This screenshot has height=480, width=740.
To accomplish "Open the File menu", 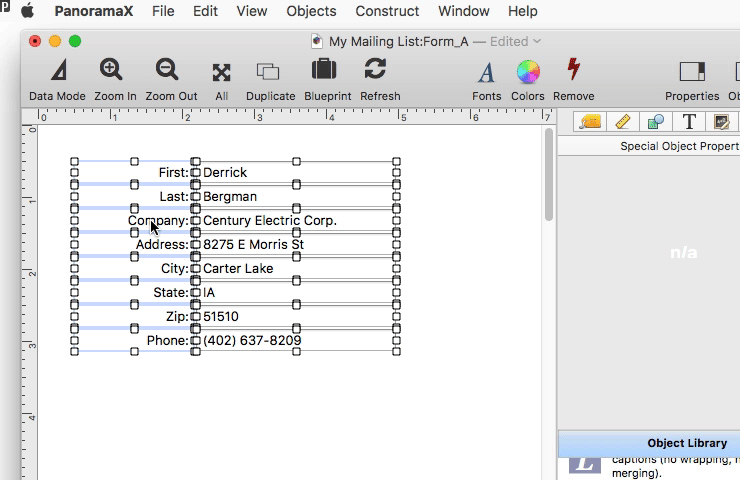I will tap(163, 11).
